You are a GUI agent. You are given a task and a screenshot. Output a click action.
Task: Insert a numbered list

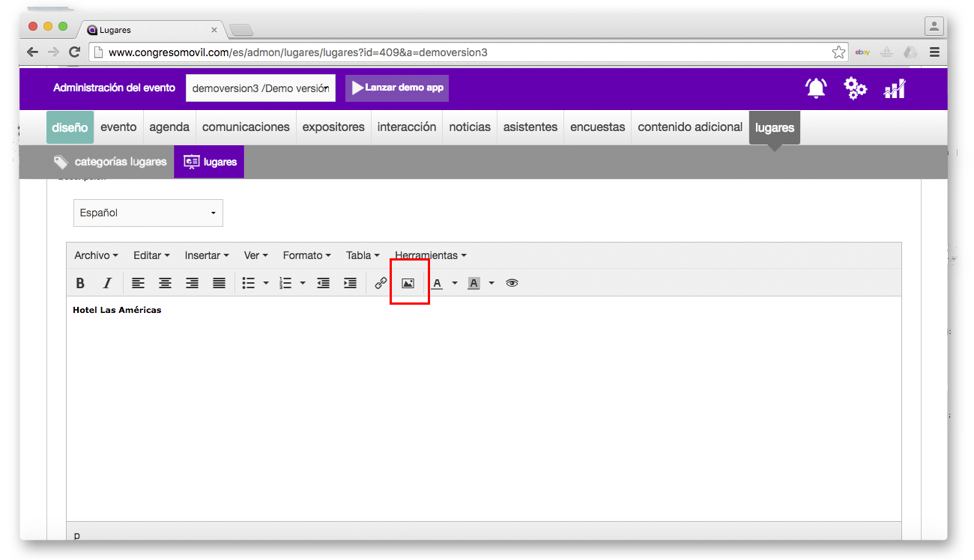coord(285,283)
